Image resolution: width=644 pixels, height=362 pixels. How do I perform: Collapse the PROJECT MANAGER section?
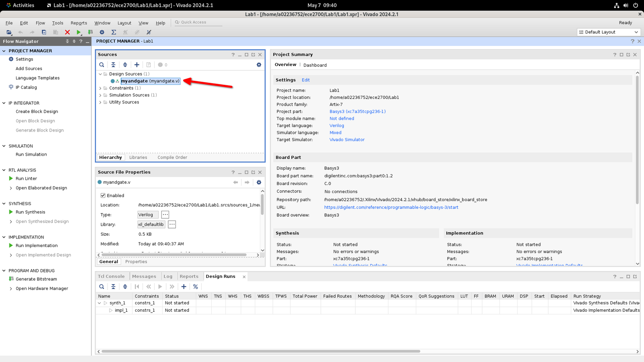[4, 51]
